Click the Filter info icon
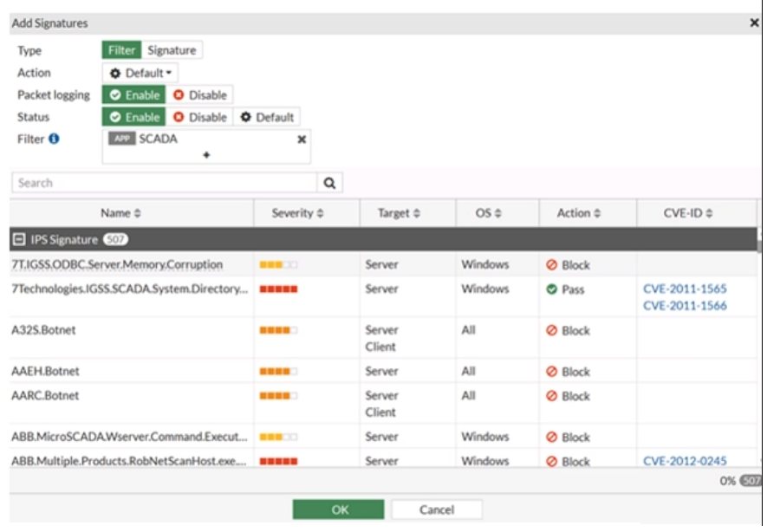Image resolution: width=767 pixels, height=532 pixels. (x=54, y=139)
